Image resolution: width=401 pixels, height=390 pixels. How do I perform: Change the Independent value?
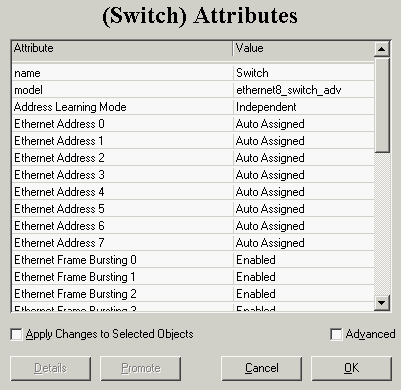(304, 107)
